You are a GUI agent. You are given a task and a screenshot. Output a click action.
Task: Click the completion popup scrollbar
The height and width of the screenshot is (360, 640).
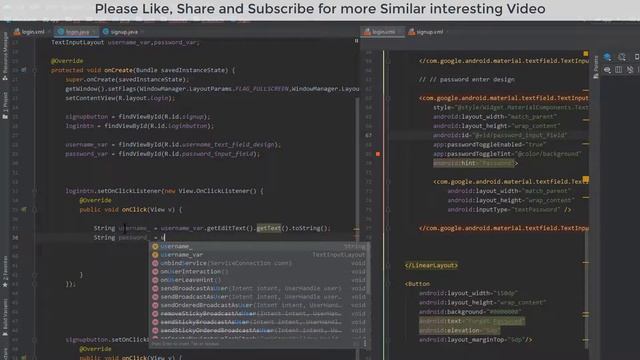coord(368,269)
